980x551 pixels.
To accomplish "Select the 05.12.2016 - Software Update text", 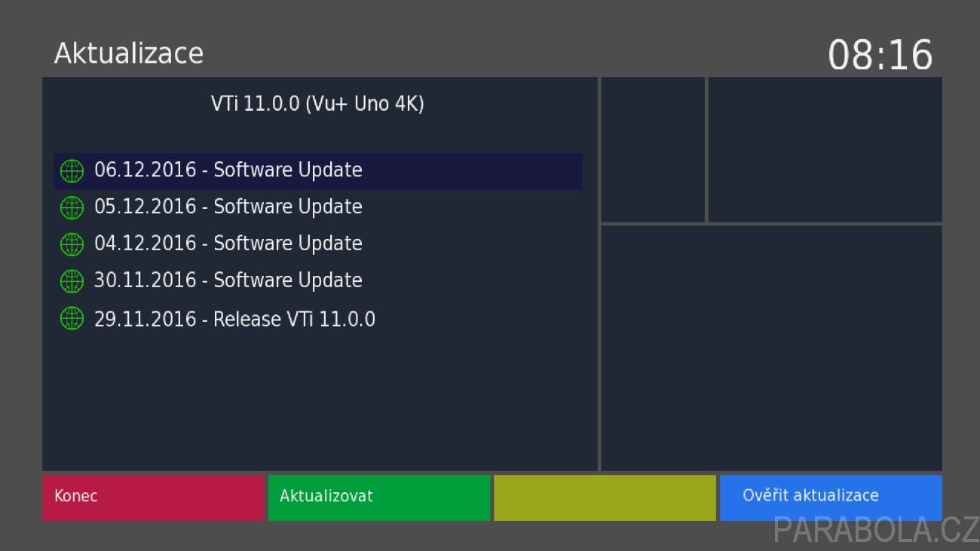I will point(228,207).
